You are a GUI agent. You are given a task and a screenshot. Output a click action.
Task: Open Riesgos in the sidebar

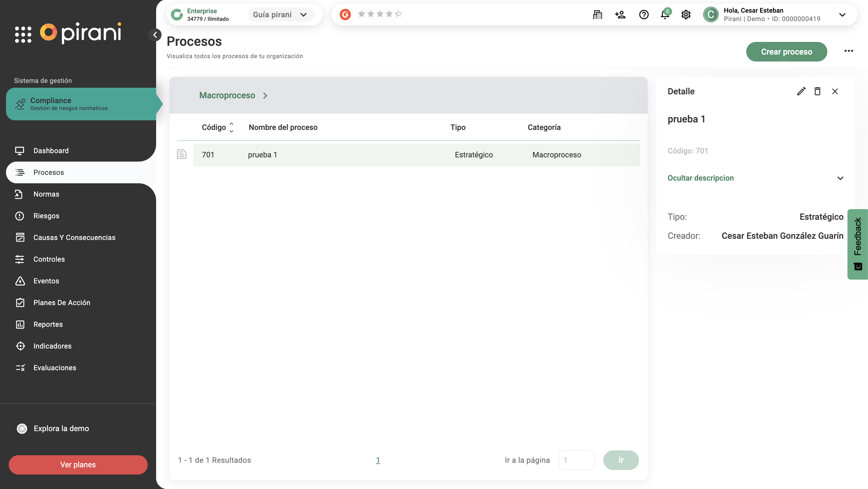[46, 216]
